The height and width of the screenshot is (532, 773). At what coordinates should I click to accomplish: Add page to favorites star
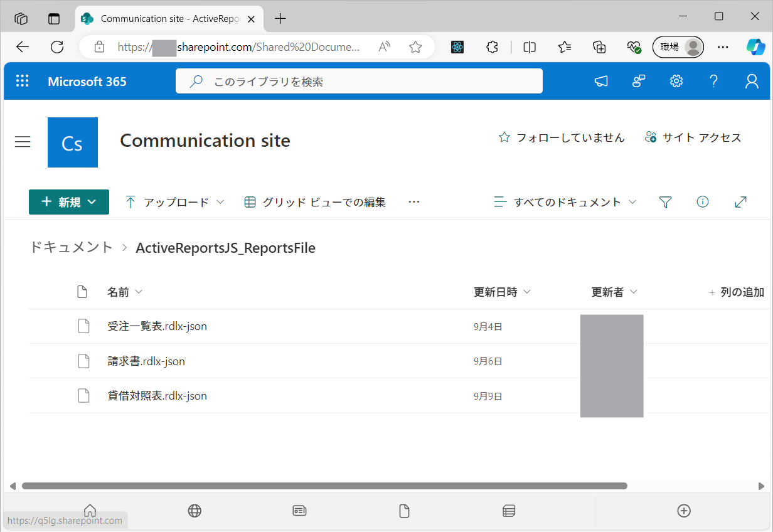[x=415, y=47]
